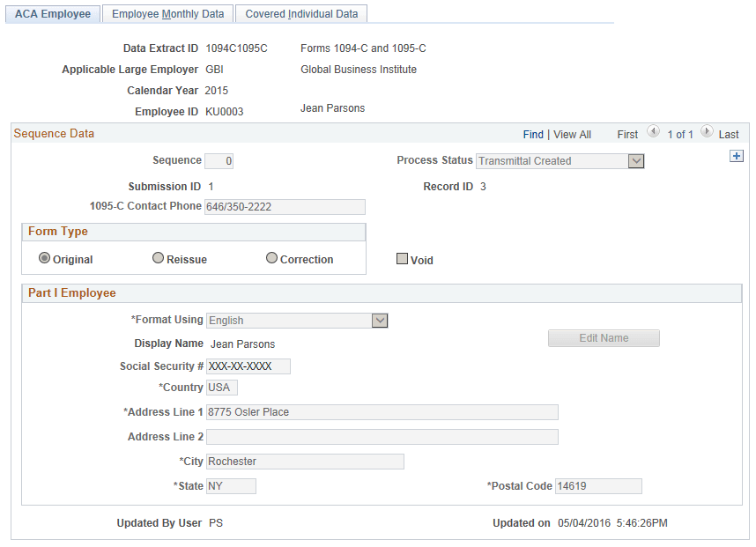
Task: Click the Find link in Sequence Data
Action: coord(532,134)
